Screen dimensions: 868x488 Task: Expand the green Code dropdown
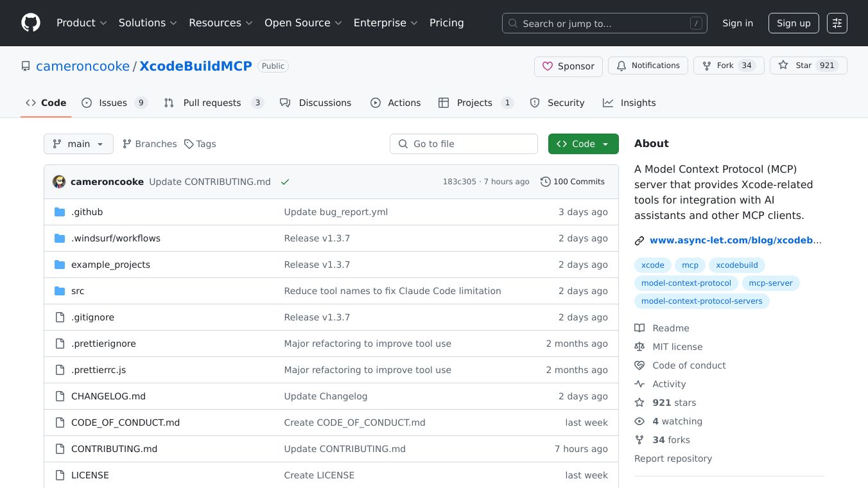click(x=583, y=144)
